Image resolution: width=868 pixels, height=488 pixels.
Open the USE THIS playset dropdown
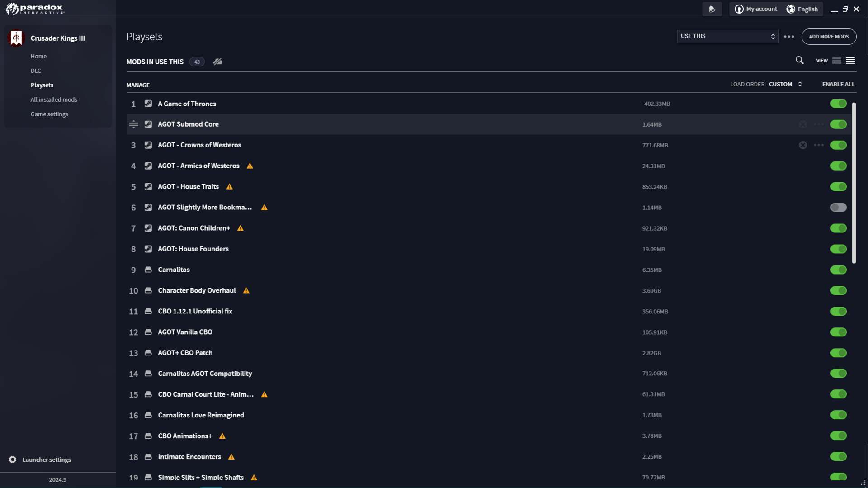(x=728, y=36)
